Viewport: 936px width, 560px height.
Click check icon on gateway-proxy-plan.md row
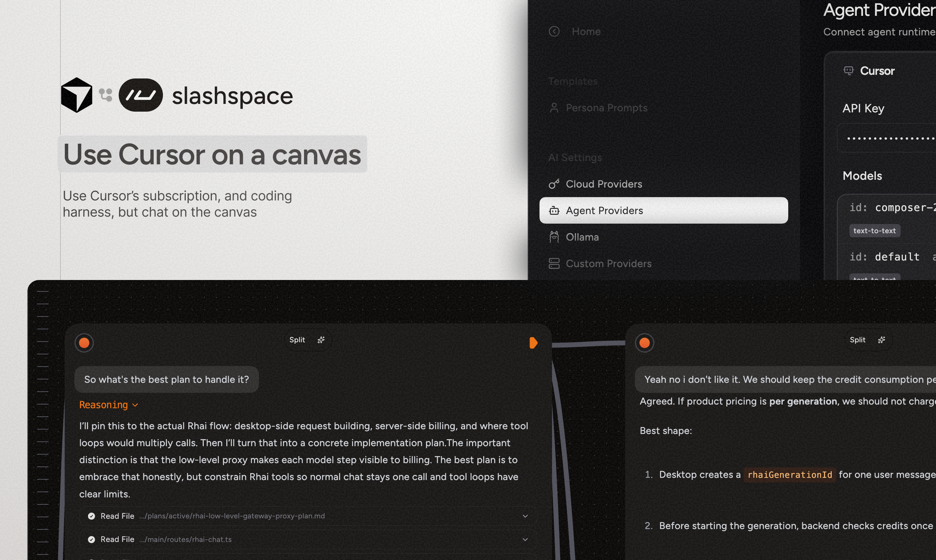click(91, 516)
